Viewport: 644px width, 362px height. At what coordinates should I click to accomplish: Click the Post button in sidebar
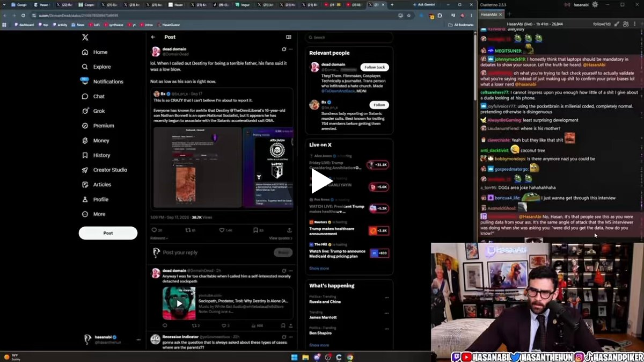[108, 233]
